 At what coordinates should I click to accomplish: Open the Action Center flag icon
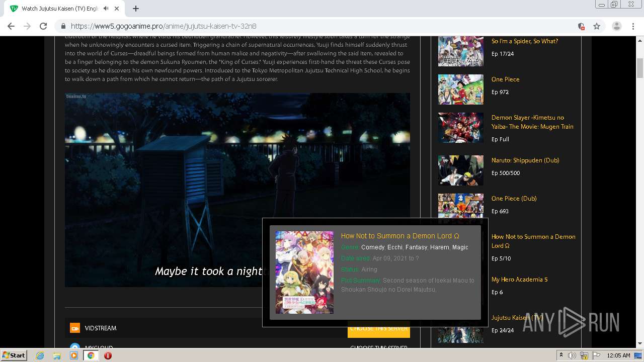(595, 355)
